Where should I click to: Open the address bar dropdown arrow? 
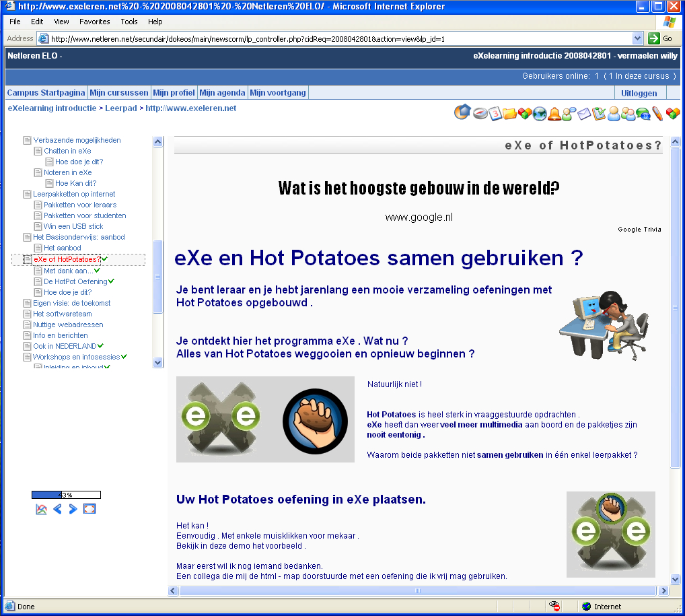click(637, 38)
